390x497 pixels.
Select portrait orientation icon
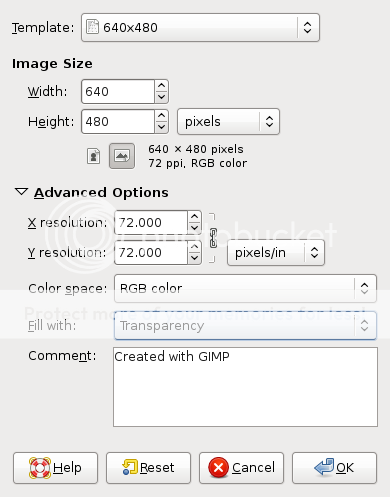click(x=94, y=156)
